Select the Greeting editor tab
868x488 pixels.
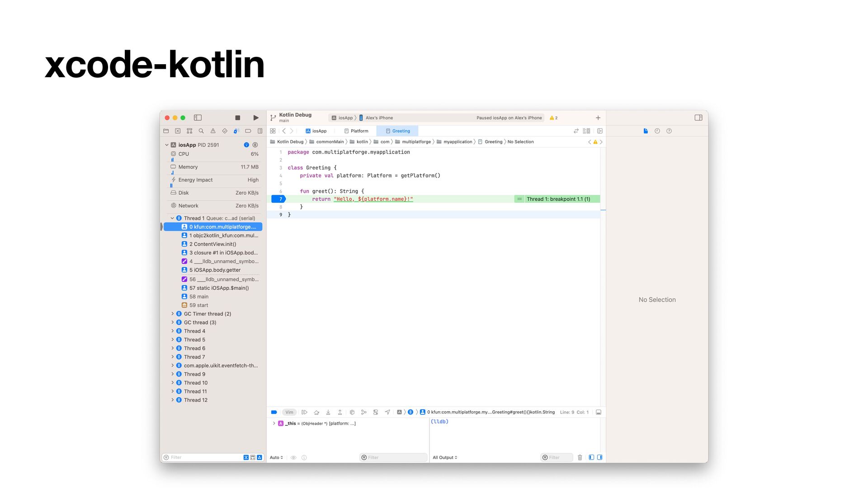pos(398,131)
